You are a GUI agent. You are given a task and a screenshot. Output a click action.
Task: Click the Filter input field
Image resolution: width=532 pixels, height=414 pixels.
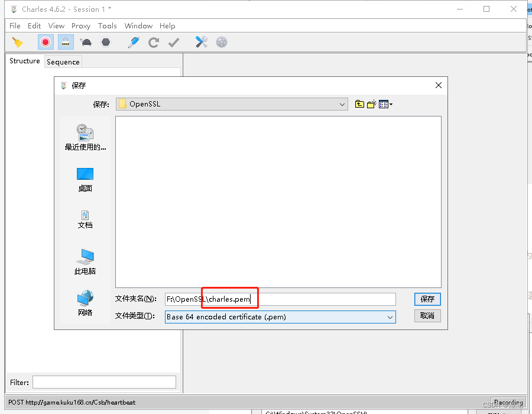104,382
